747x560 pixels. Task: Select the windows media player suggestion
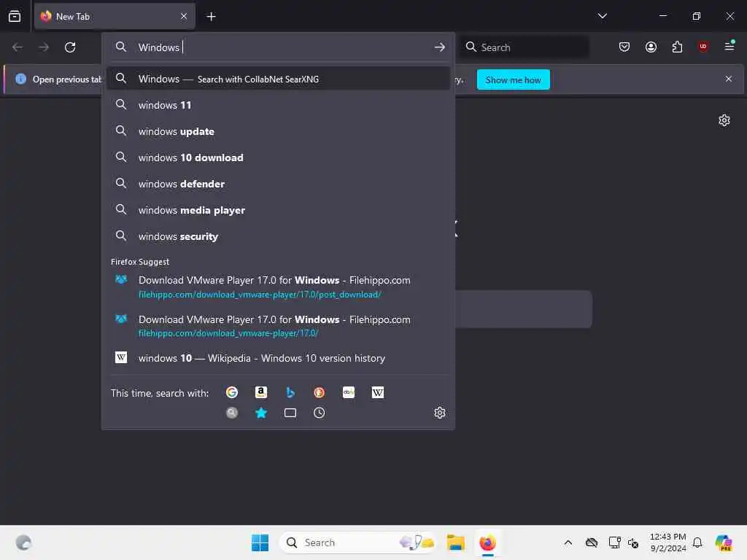click(279, 209)
